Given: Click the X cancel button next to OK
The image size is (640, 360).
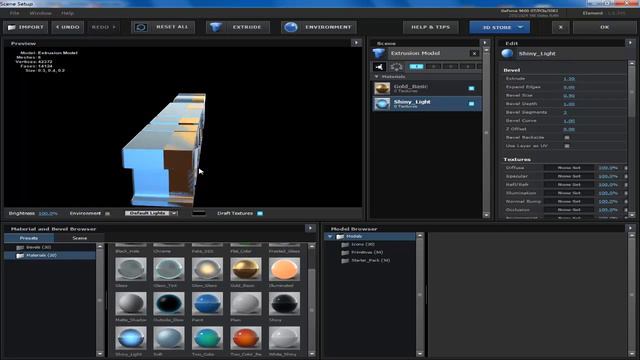Looking at the screenshot, I should click(x=560, y=27).
